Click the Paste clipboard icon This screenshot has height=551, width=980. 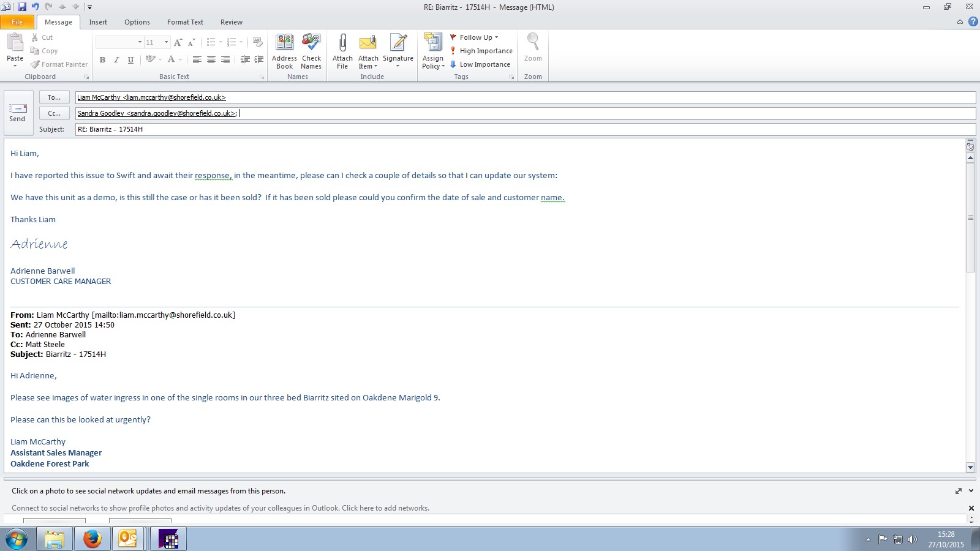(15, 43)
